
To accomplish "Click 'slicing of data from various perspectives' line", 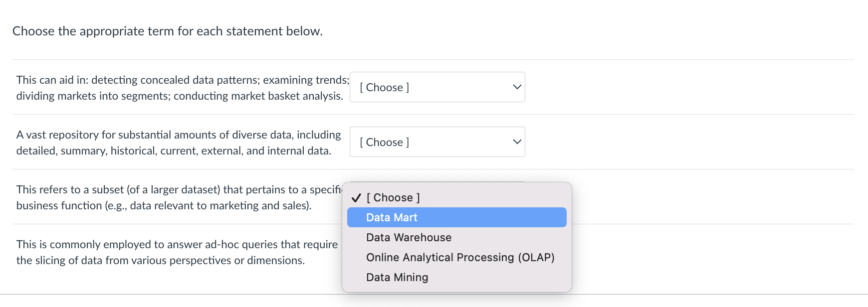I will coord(160,260).
